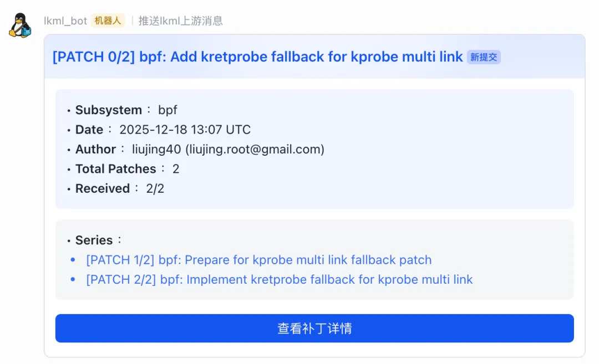Open the lkml_bot sender name

65,20
